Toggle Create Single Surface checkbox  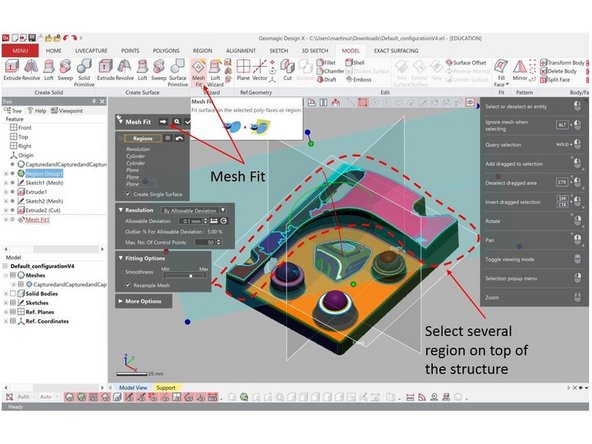pyautogui.click(x=128, y=194)
